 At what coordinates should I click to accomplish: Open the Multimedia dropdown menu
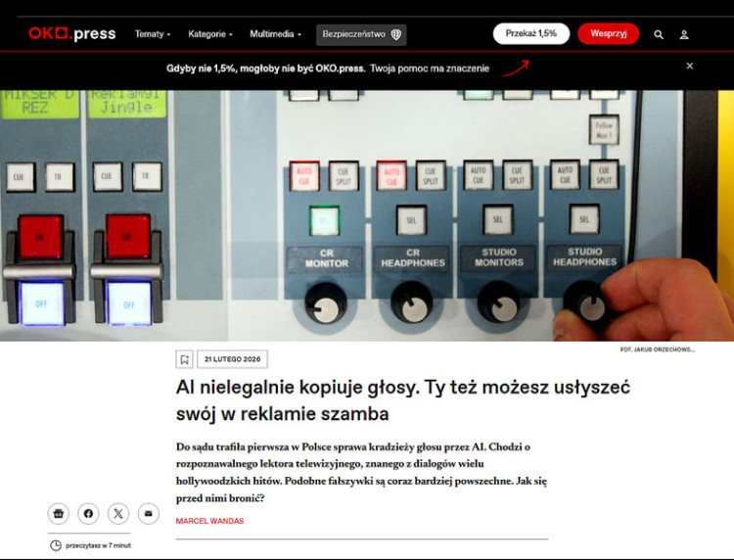pyautogui.click(x=275, y=34)
